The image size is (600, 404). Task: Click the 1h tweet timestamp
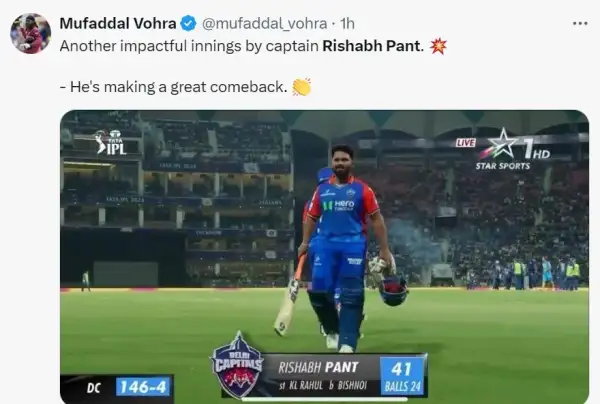347,24
